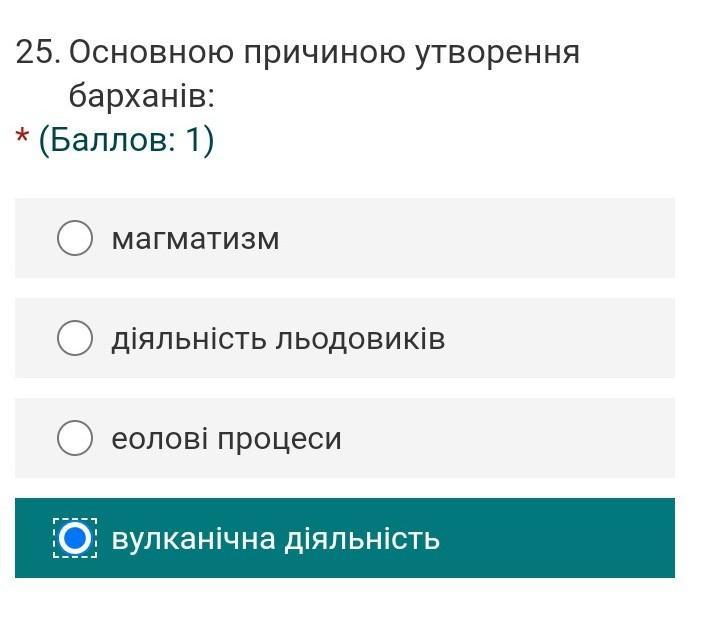Choose the "діяльність льодовиків" radio button
This screenshot has height=632, width=705.
(x=75, y=338)
